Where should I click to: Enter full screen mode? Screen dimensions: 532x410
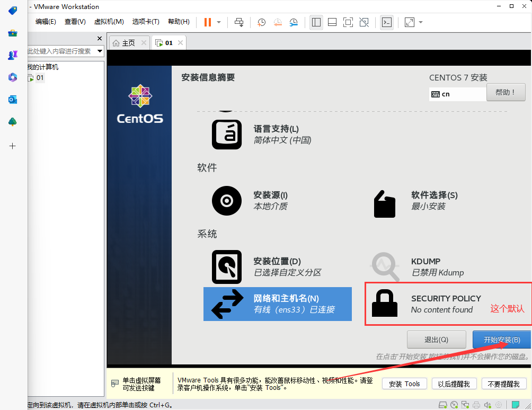tap(348, 22)
